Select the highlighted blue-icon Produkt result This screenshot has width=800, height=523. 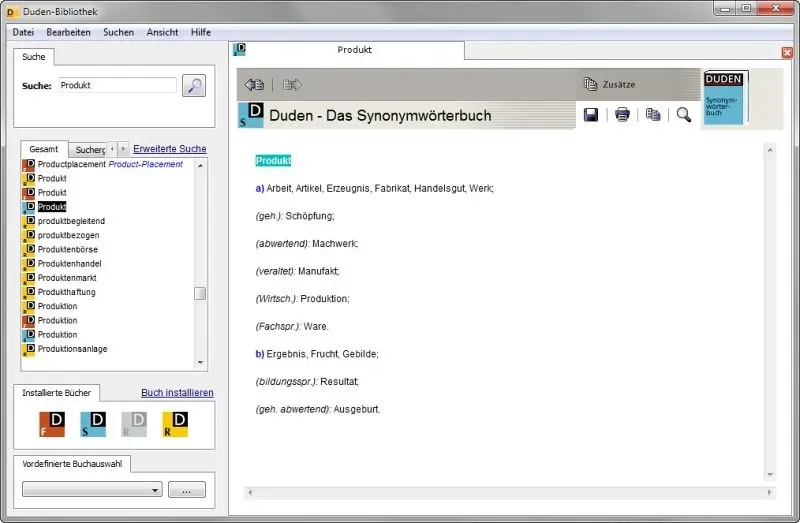[44, 207]
